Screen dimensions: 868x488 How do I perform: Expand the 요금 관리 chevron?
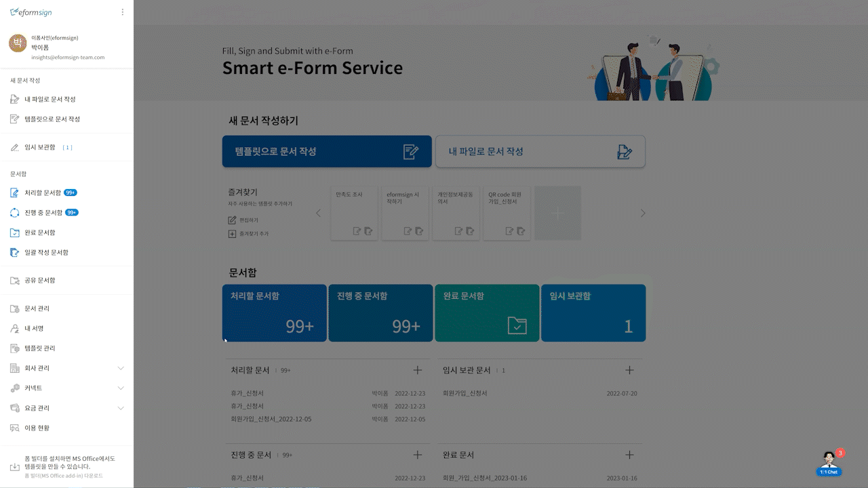pyautogui.click(x=121, y=408)
